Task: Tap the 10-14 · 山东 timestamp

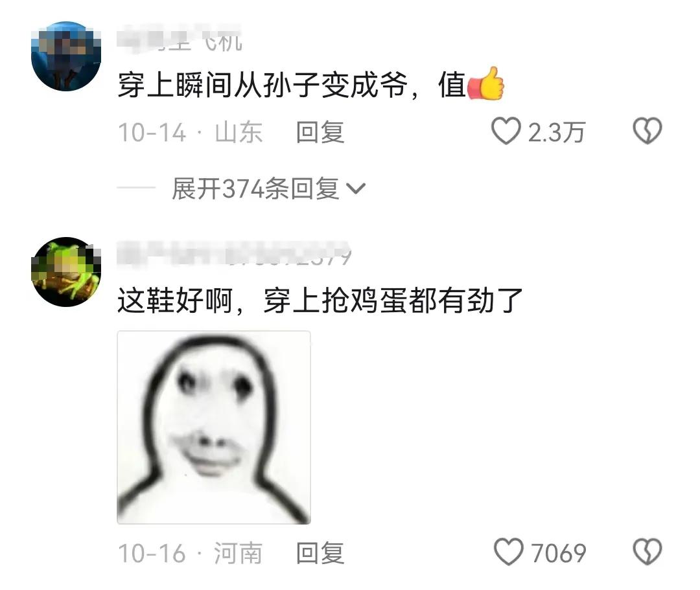Action: (190, 133)
